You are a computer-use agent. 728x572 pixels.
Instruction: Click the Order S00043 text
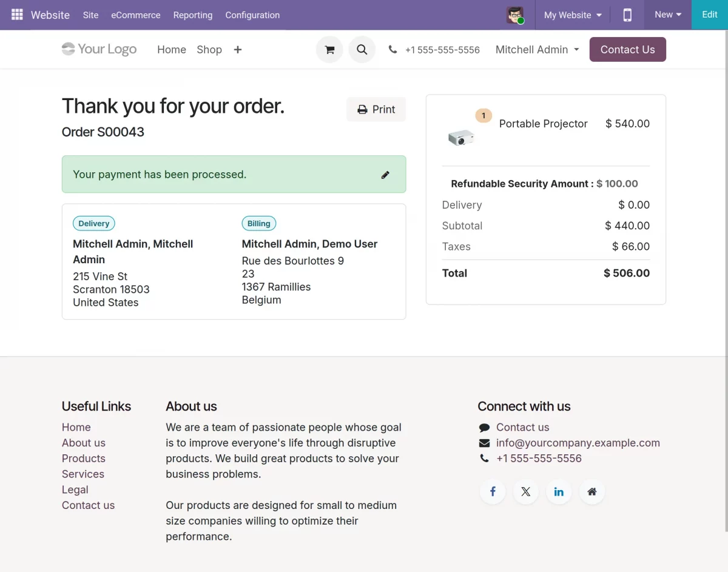point(103,132)
